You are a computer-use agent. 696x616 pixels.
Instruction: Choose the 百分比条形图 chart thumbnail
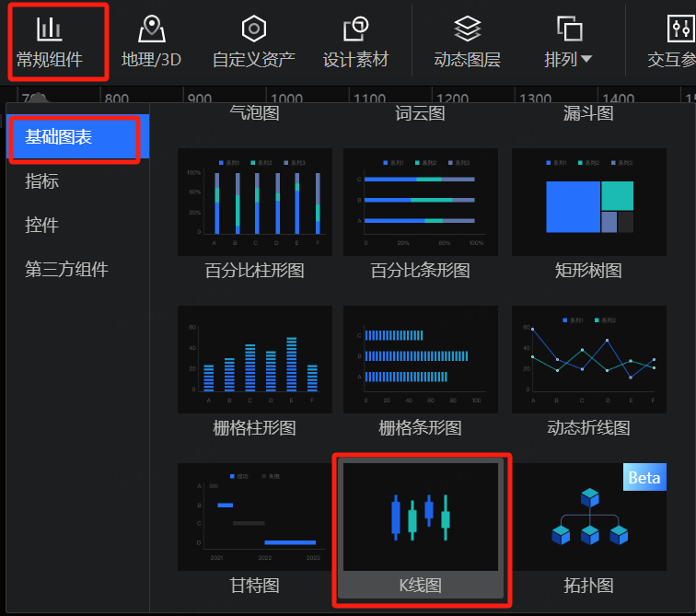[x=420, y=203]
